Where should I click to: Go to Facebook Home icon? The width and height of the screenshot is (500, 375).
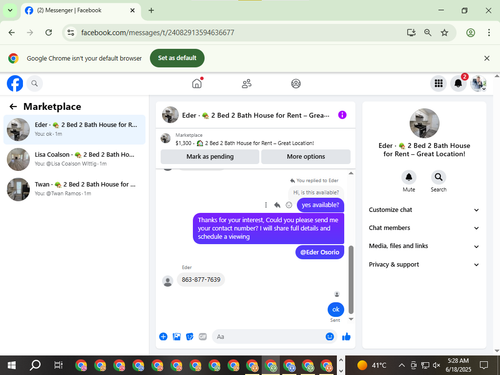197,83
